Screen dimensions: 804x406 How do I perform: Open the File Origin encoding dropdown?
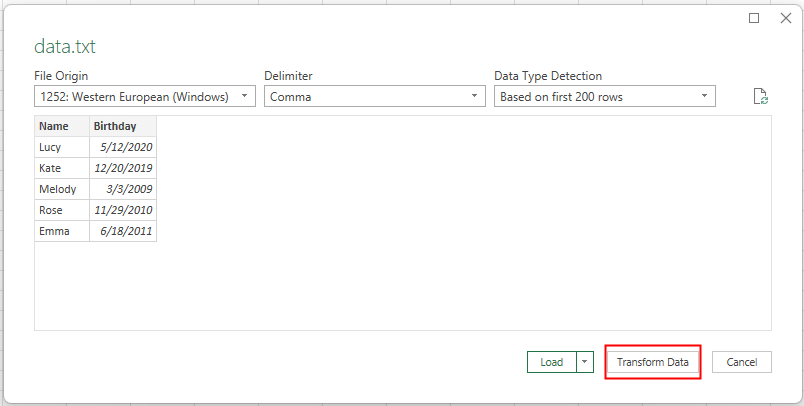(x=144, y=97)
